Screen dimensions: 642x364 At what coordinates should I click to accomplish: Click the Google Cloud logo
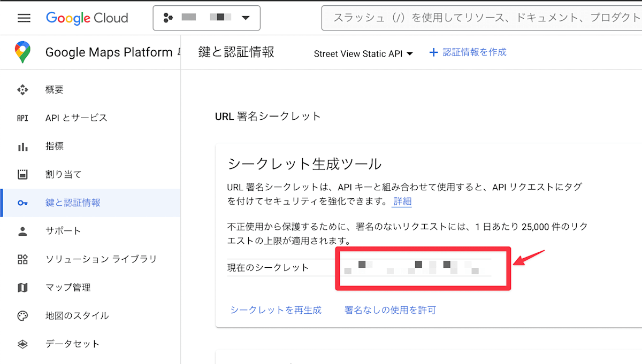coord(87,18)
